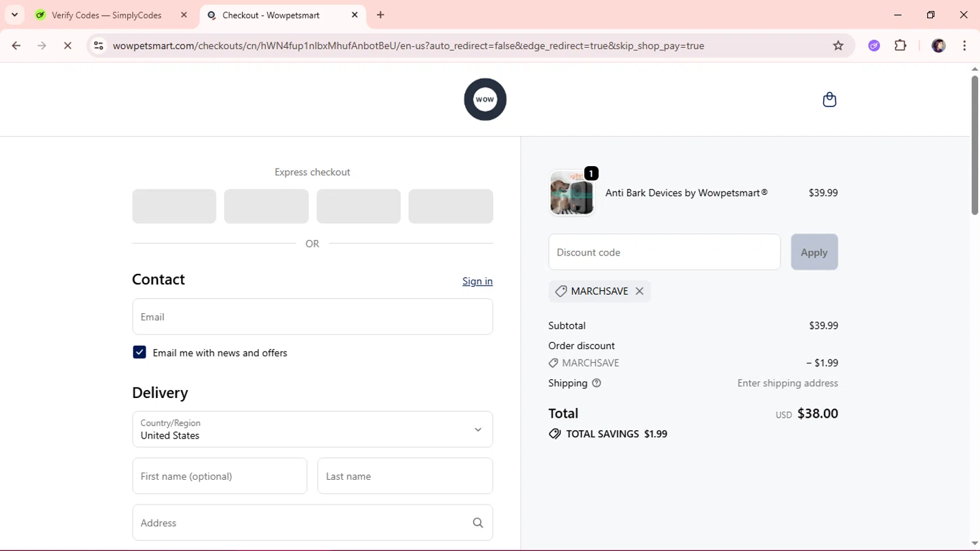The width and height of the screenshot is (980, 551).
Task: Click the Address input field
Action: click(x=312, y=523)
